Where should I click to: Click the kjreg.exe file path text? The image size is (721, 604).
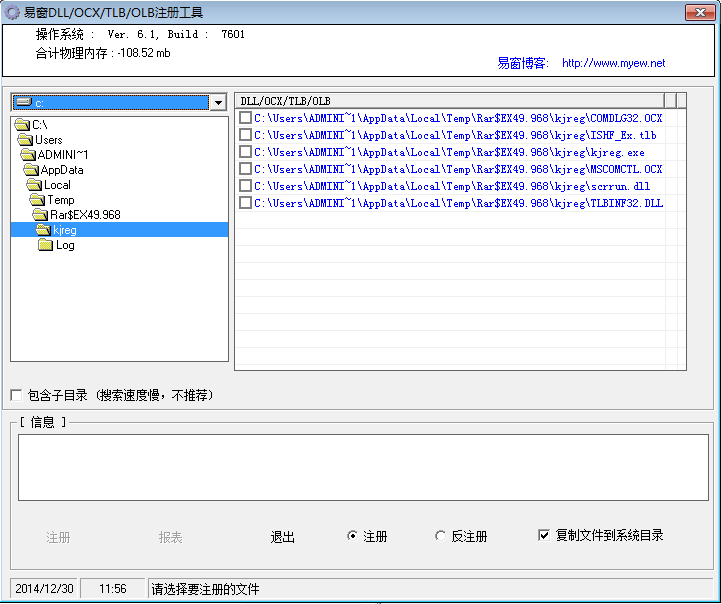pyautogui.click(x=449, y=152)
